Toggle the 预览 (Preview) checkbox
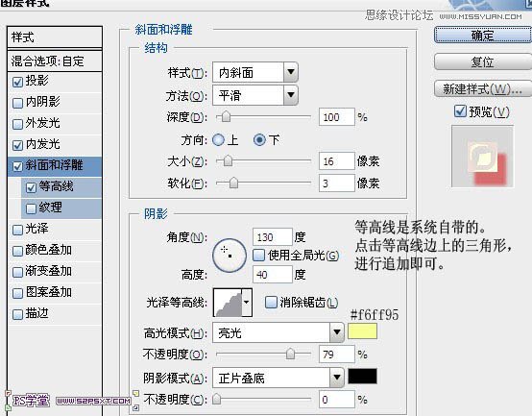 click(x=460, y=110)
